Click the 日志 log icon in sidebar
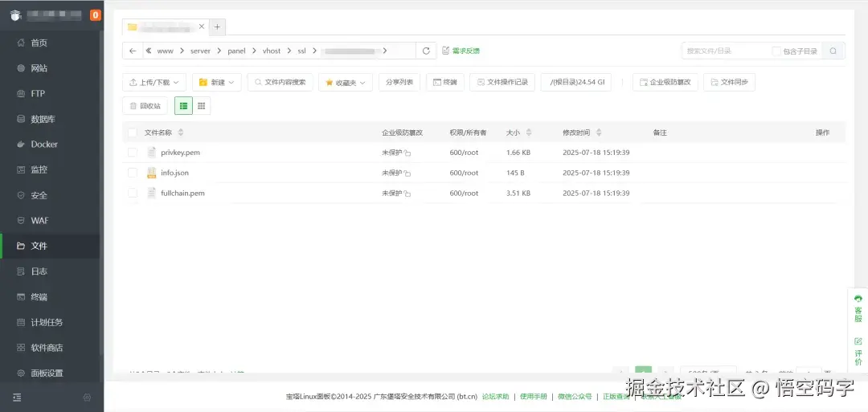This screenshot has height=412, width=868. pos(21,271)
